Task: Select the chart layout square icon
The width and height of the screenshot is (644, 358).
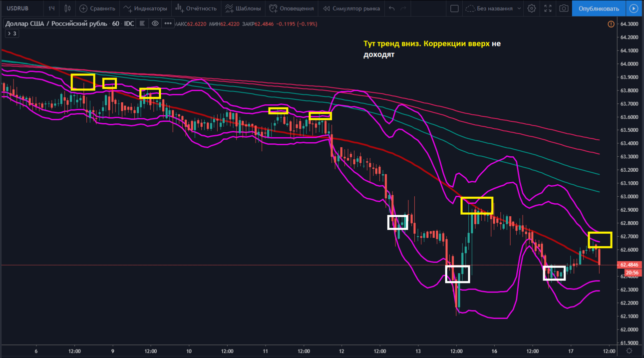Action: (x=454, y=8)
